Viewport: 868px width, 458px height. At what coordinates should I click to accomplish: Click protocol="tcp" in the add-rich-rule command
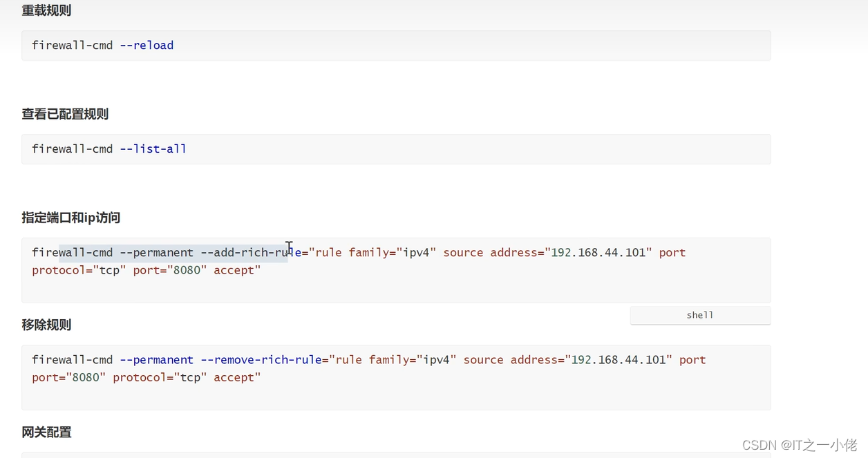coord(79,271)
